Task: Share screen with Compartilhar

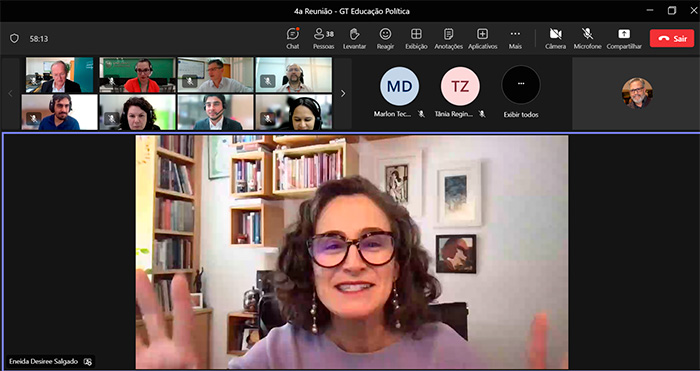Action: tap(624, 38)
